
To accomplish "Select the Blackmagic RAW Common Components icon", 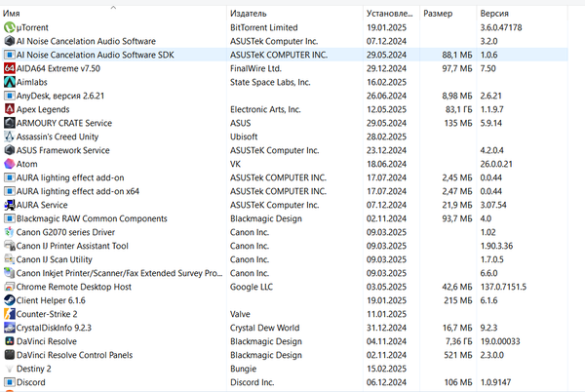I will [10, 218].
